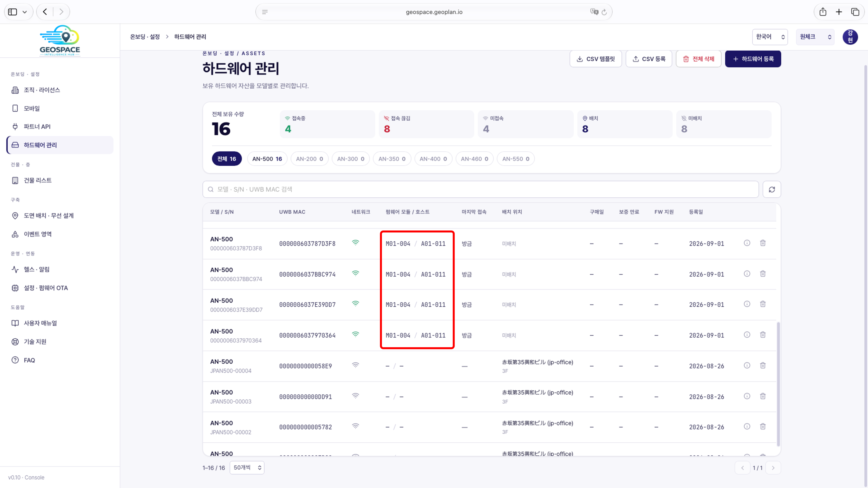Open the 50개씩 page size dropdown

(247, 467)
